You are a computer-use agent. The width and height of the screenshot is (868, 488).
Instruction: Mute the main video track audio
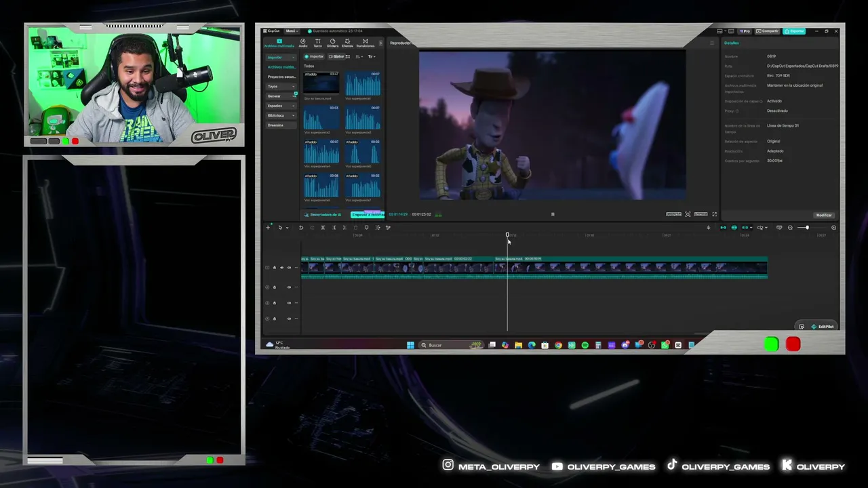pos(289,268)
